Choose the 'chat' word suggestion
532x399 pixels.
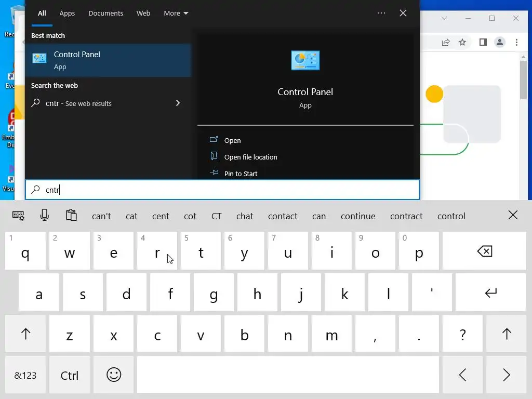(x=245, y=216)
